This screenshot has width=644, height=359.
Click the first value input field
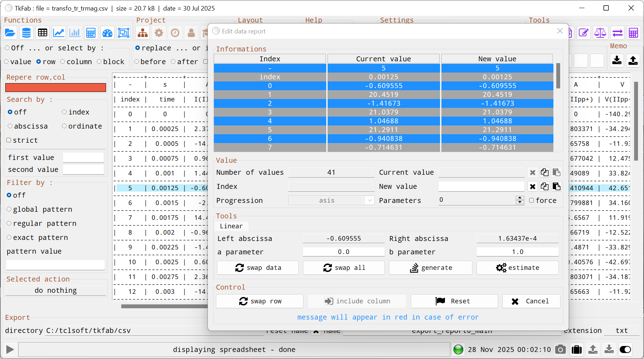(x=83, y=157)
